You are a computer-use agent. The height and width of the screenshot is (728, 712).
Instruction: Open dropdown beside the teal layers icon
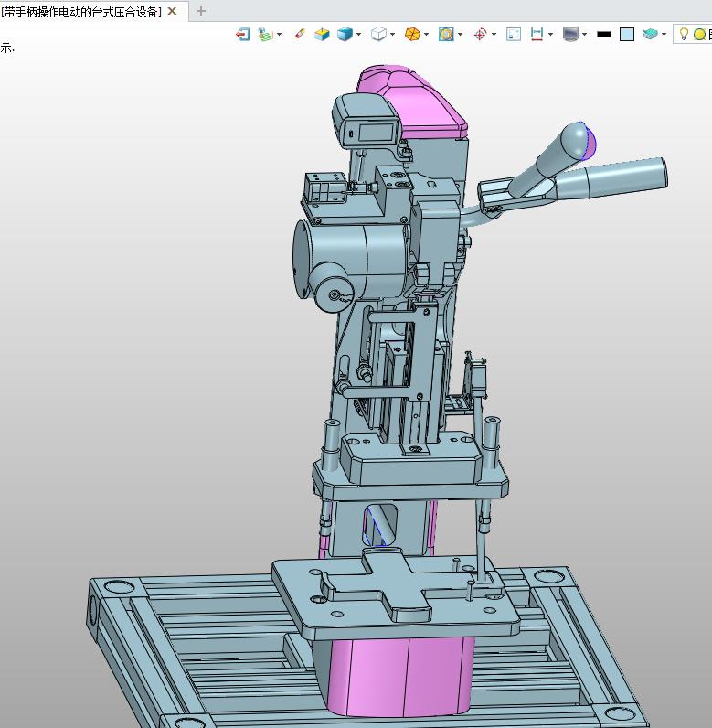[664, 35]
